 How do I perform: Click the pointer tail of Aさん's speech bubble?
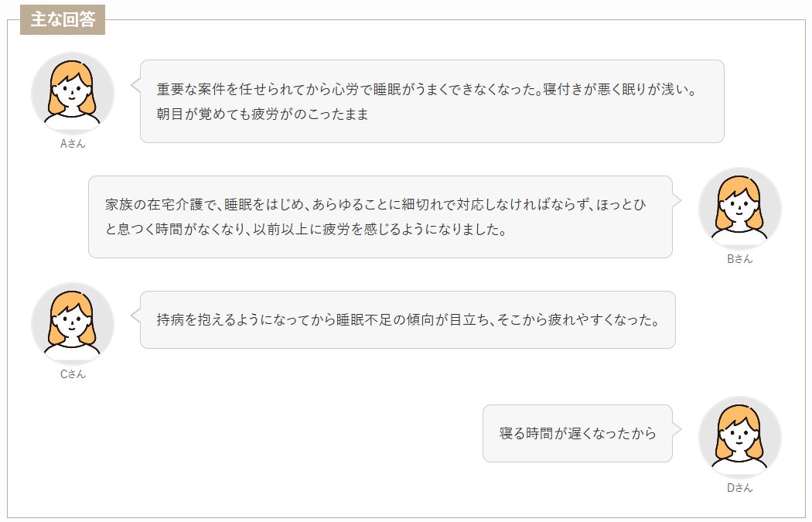tap(135, 85)
